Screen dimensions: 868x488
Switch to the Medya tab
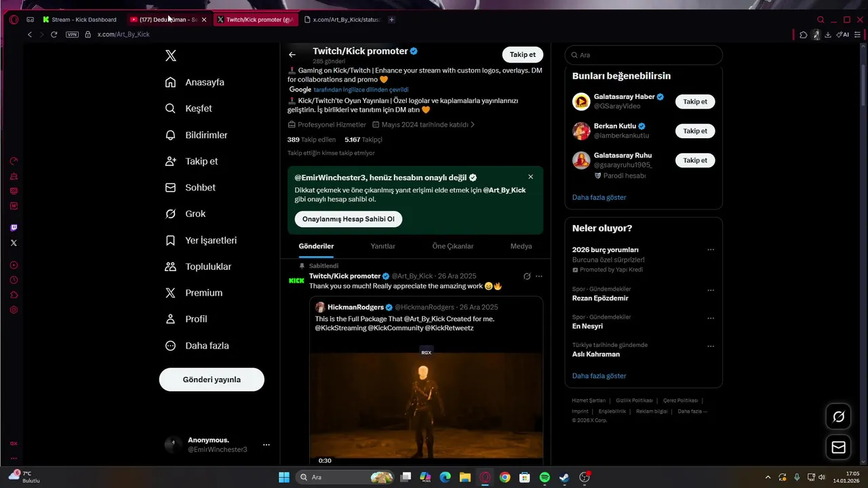(x=521, y=246)
